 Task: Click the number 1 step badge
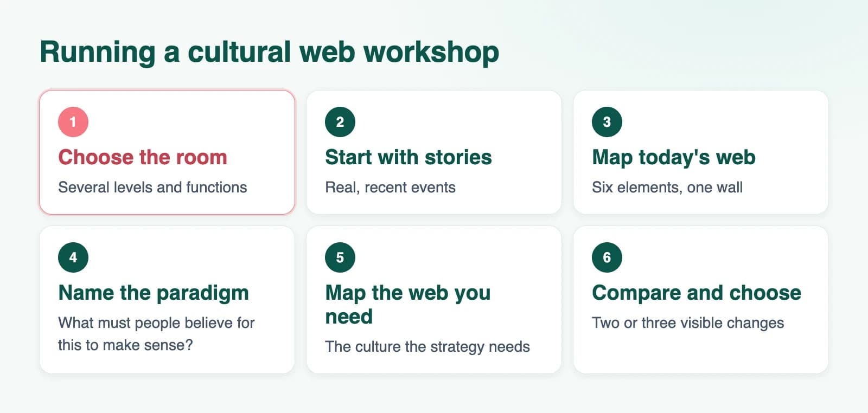pyautogui.click(x=73, y=122)
